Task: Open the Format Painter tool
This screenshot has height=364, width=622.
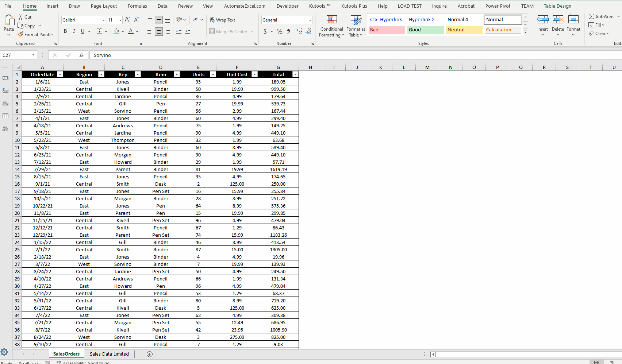Action: pos(35,34)
